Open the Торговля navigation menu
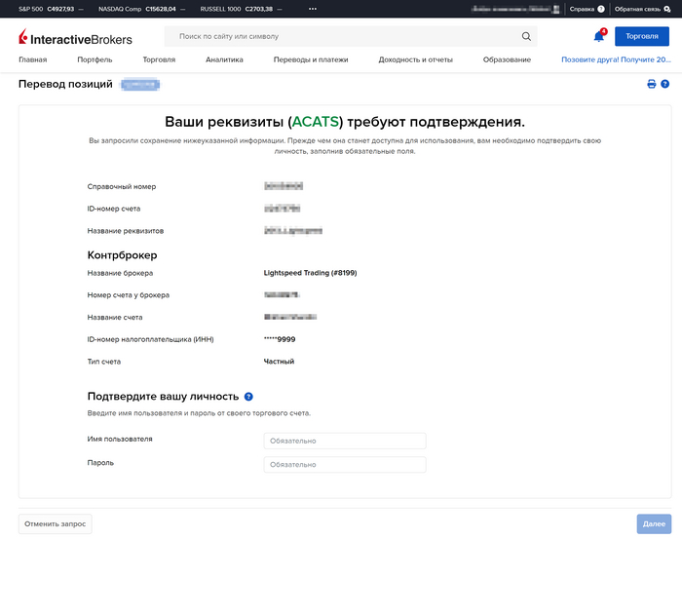Screen dimensions: 682x616 click(159, 59)
